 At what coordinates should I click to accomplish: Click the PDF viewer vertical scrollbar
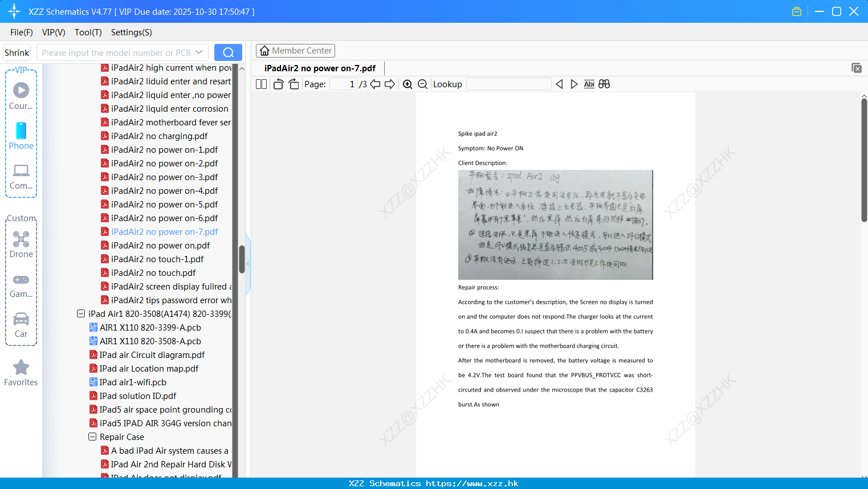(x=864, y=160)
